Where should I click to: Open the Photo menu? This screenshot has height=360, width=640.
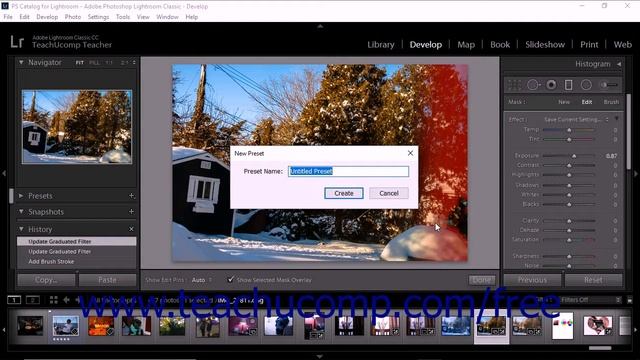coord(73,17)
